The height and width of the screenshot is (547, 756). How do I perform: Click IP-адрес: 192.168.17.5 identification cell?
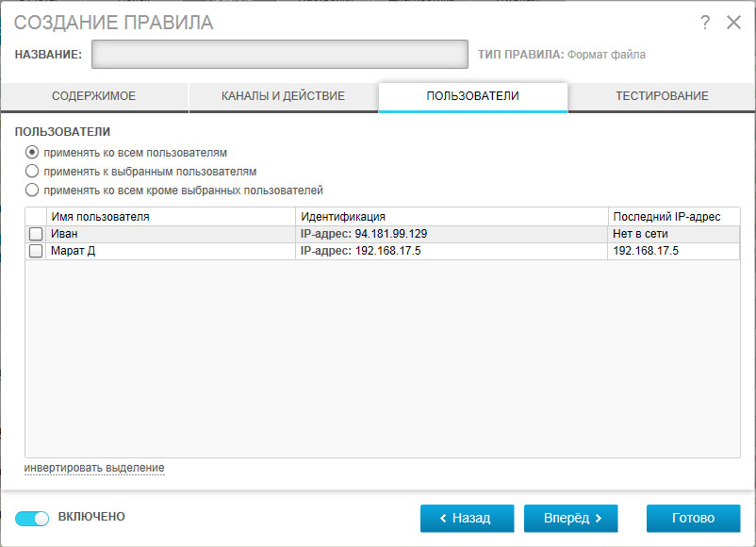pyautogui.click(x=452, y=251)
